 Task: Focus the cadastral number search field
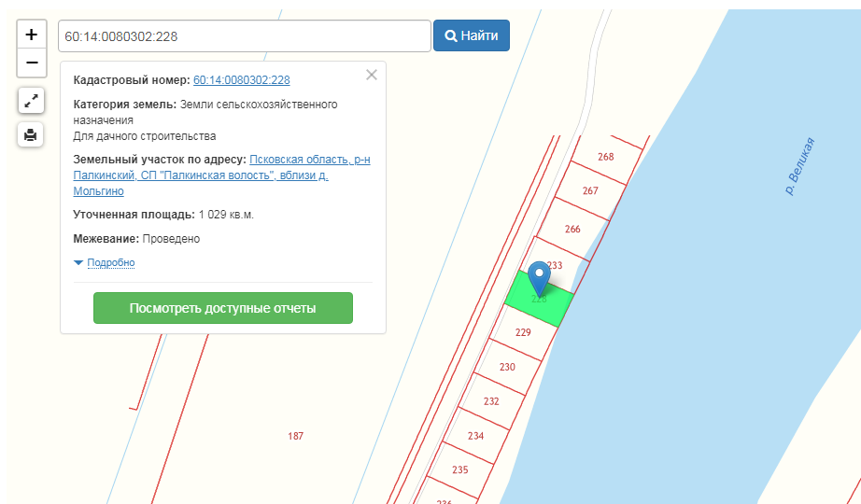pyautogui.click(x=245, y=36)
